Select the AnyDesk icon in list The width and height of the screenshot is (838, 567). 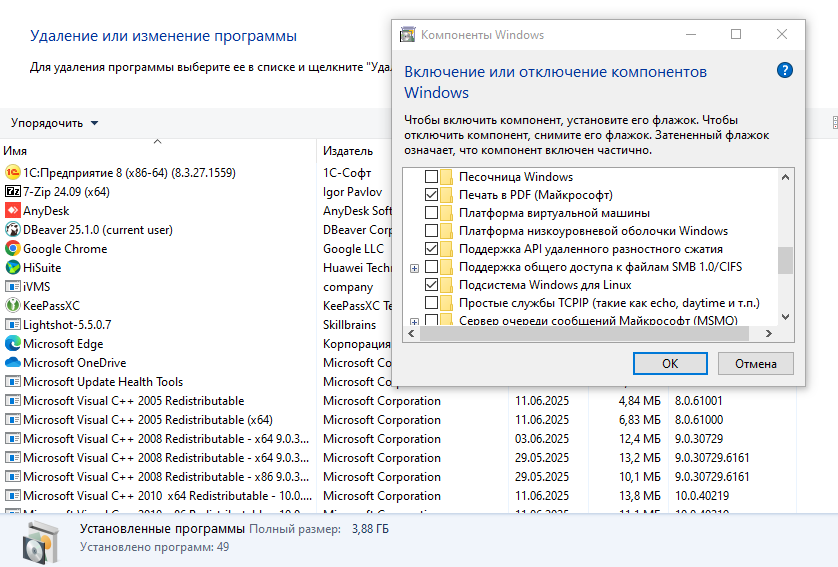(13, 210)
